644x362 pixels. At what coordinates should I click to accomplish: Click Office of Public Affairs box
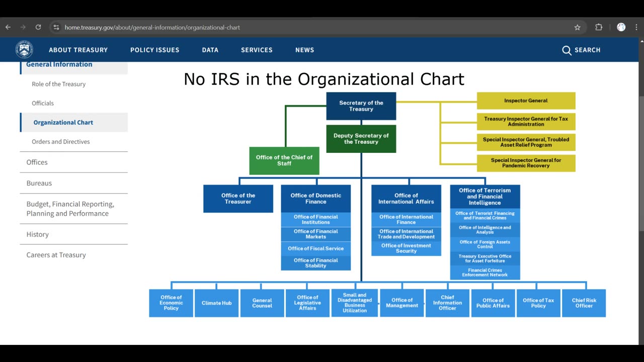tap(493, 303)
